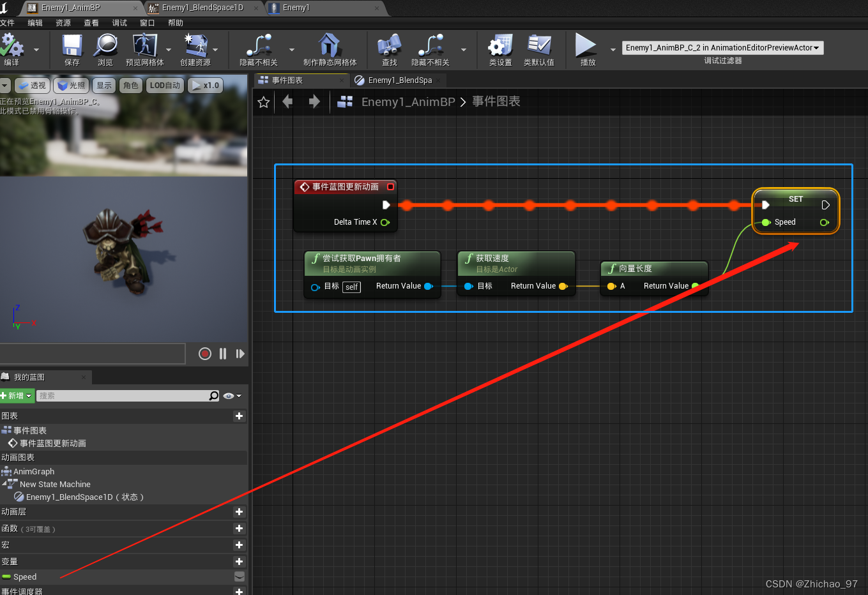Open the 新增 (Add New) dropdown

[x=16, y=396]
